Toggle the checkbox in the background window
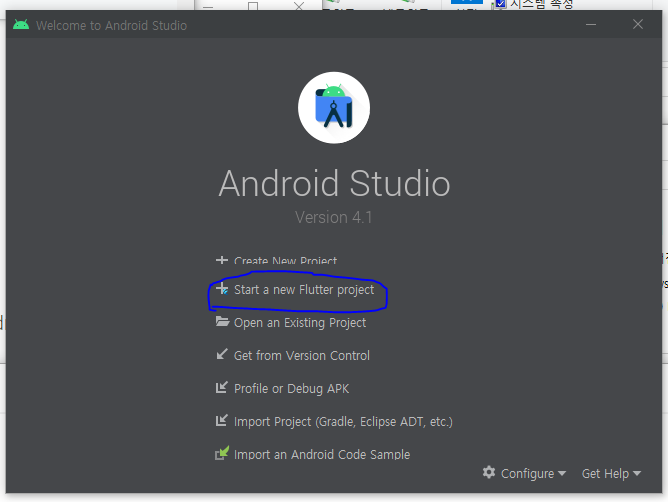 click(x=500, y=4)
